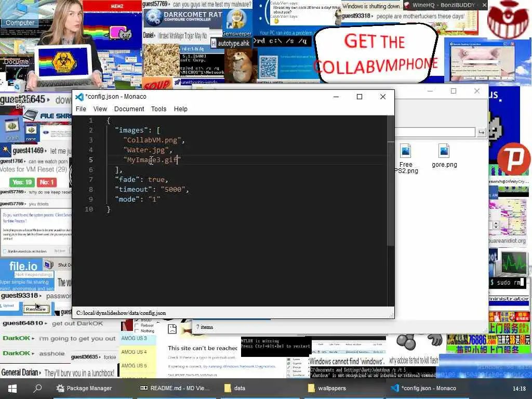Click the 14:18 taskbar clock
Image resolution: width=532 pixels, height=399 pixels.
(x=519, y=389)
